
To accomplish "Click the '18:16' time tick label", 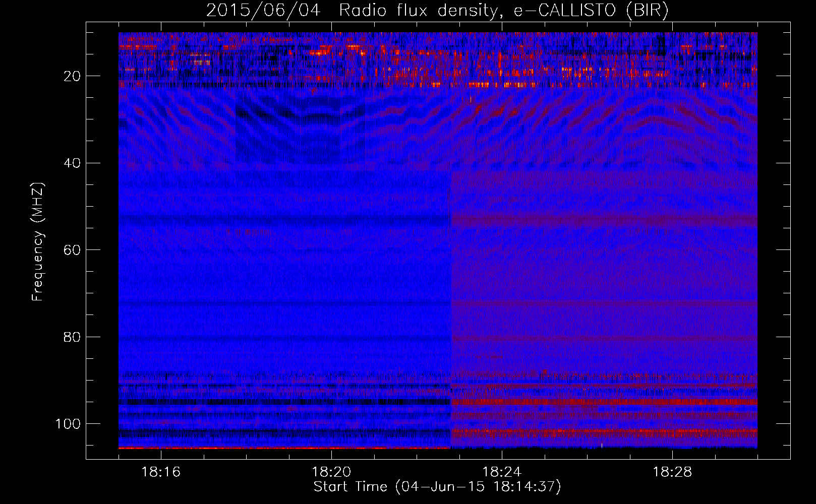I will coord(161,472).
